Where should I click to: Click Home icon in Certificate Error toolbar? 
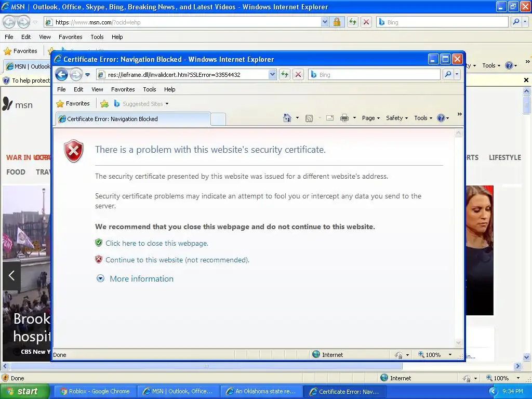click(287, 118)
